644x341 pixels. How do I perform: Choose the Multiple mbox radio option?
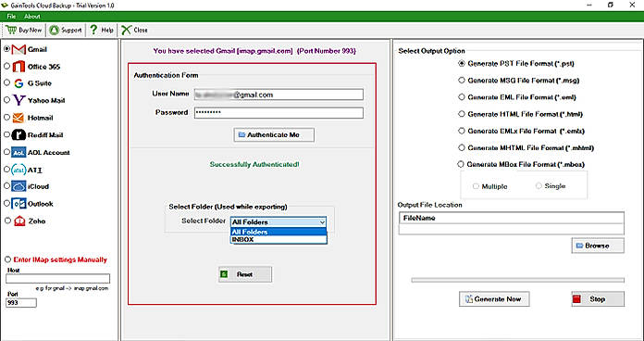point(476,186)
